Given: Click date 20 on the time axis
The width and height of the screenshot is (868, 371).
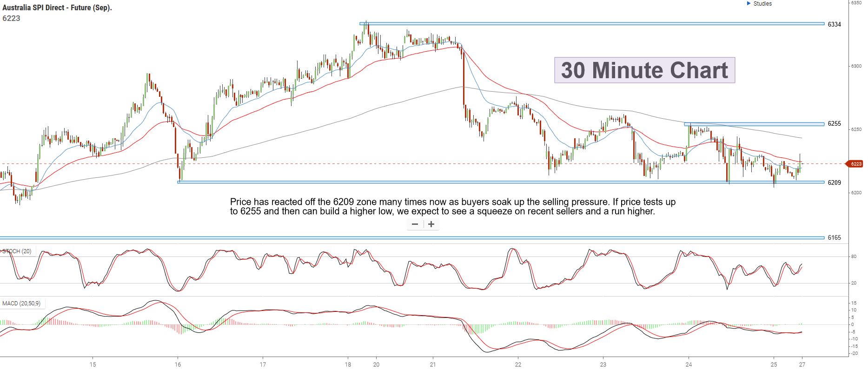Looking at the screenshot, I should pos(377,364).
